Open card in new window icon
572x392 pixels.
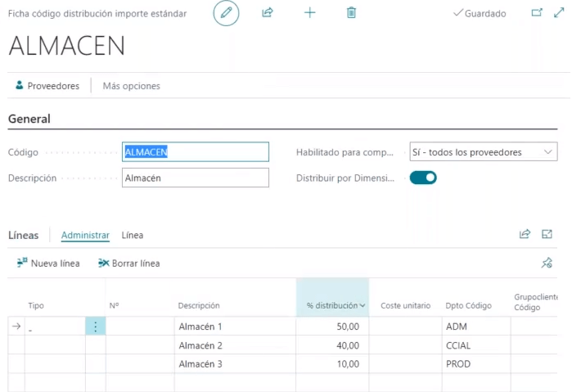click(537, 13)
